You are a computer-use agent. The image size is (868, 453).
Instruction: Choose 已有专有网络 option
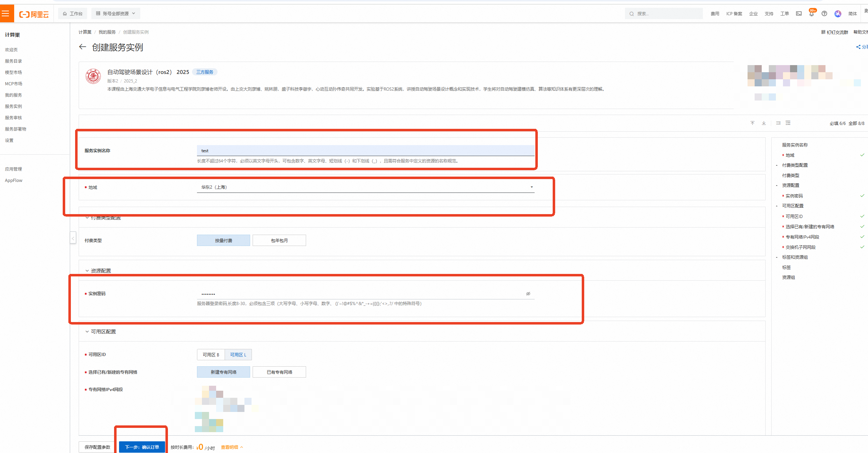tap(279, 372)
